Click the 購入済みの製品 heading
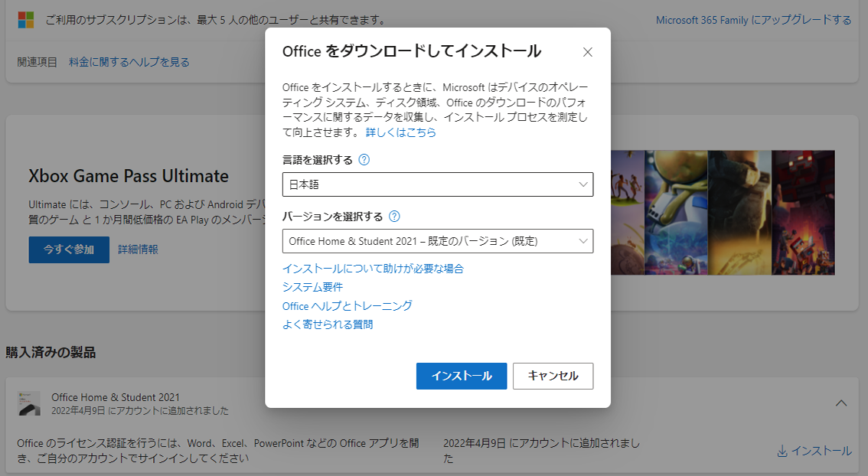 (x=51, y=353)
